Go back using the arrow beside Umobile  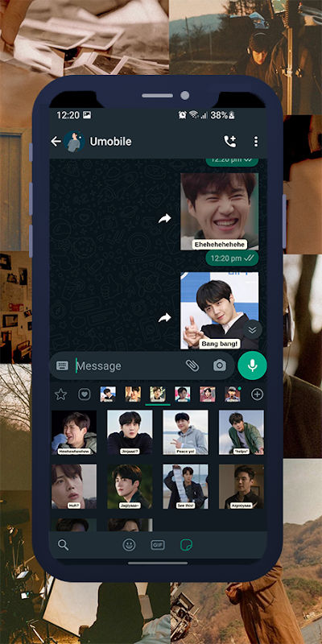click(x=56, y=142)
